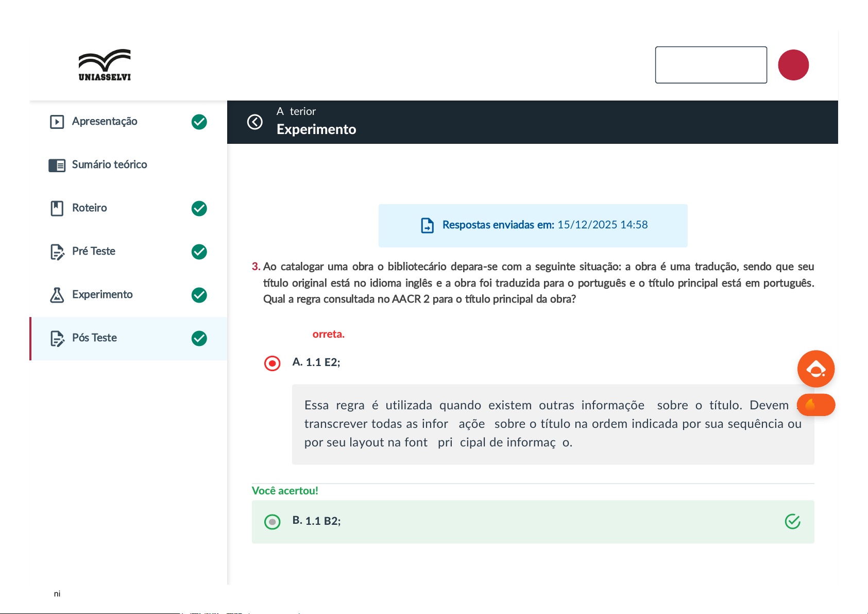Image resolution: width=868 pixels, height=614 pixels.
Task: Click the Experimento flask icon
Action: [57, 295]
